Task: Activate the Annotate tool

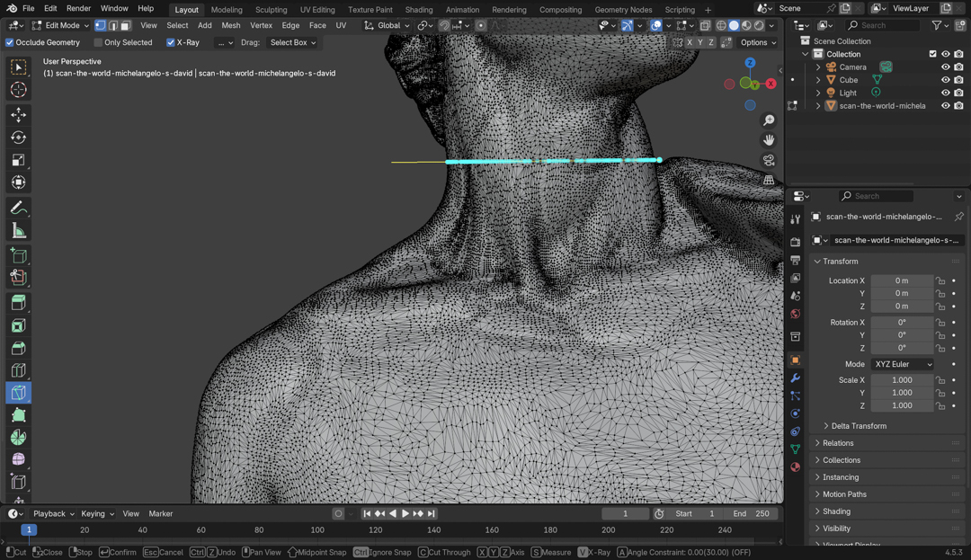Action: (18, 209)
